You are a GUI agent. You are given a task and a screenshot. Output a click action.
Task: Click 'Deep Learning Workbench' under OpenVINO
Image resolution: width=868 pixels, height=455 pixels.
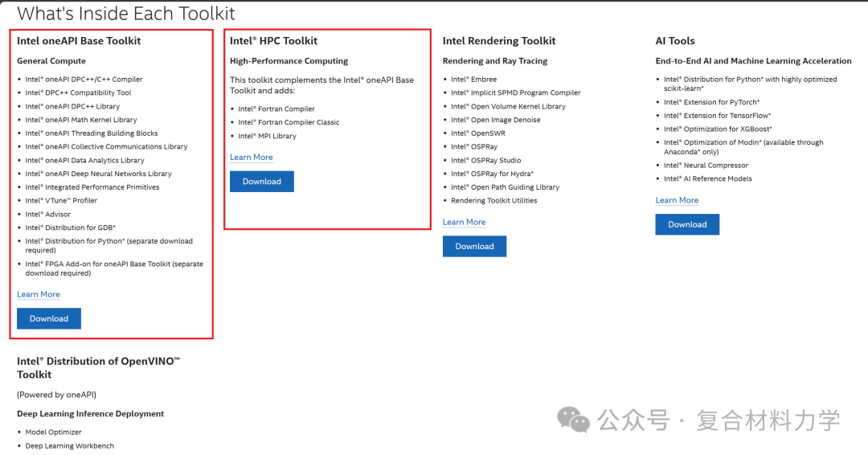(x=69, y=446)
